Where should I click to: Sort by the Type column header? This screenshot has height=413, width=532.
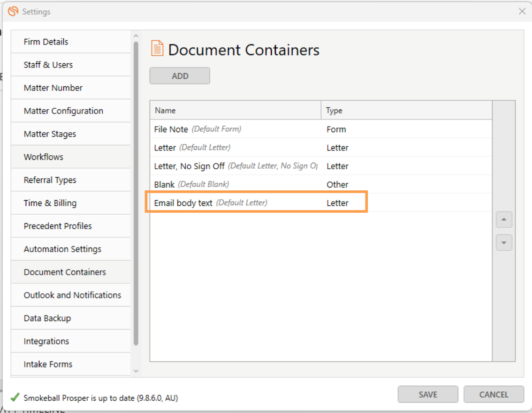pyautogui.click(x=406, y=110)
